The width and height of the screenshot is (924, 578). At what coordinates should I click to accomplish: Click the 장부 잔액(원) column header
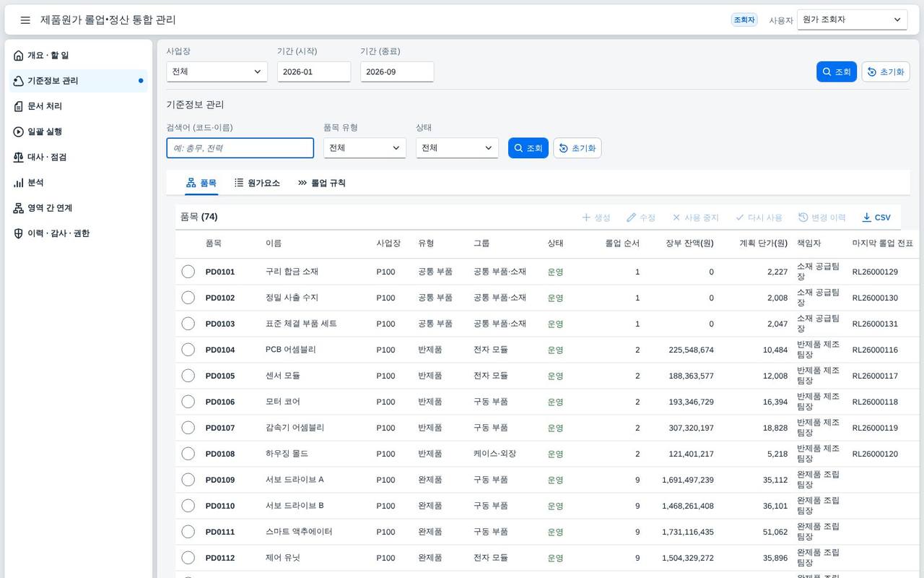click(x=689, y=243)
